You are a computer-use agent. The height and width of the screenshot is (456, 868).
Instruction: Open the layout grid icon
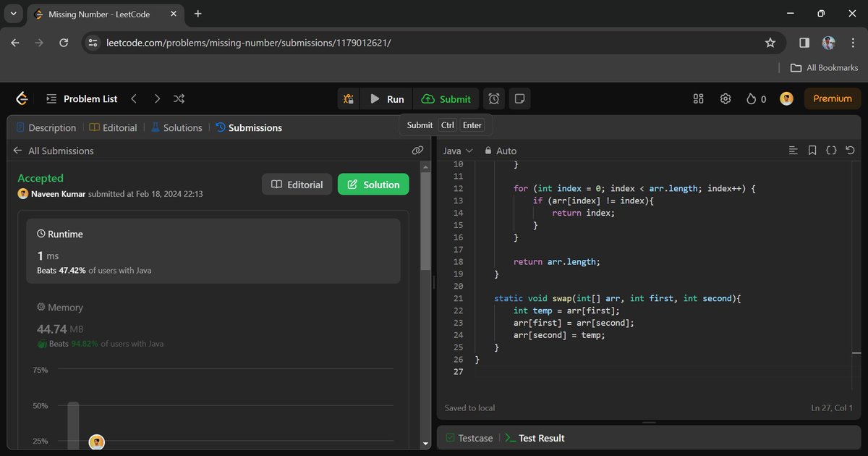(x=698, y=99)
